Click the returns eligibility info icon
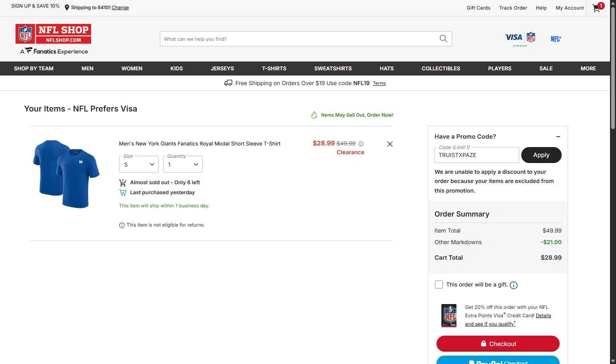 click(122, 225)
